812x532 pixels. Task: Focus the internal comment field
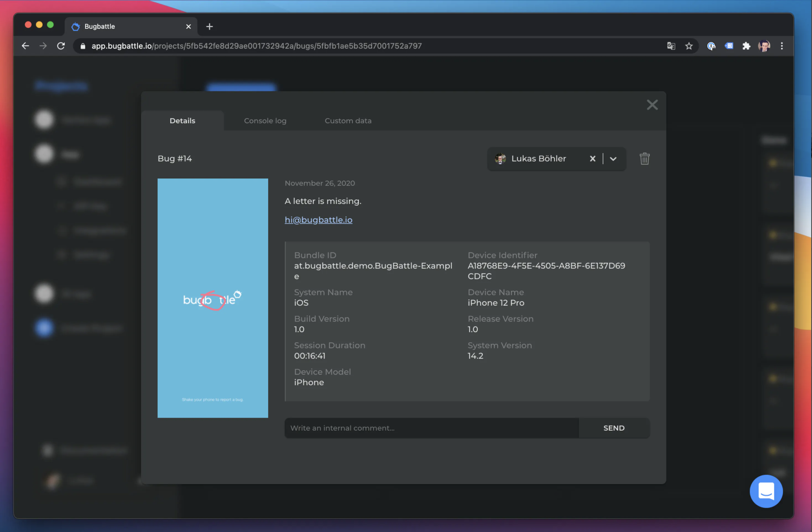tap(432, 428)
